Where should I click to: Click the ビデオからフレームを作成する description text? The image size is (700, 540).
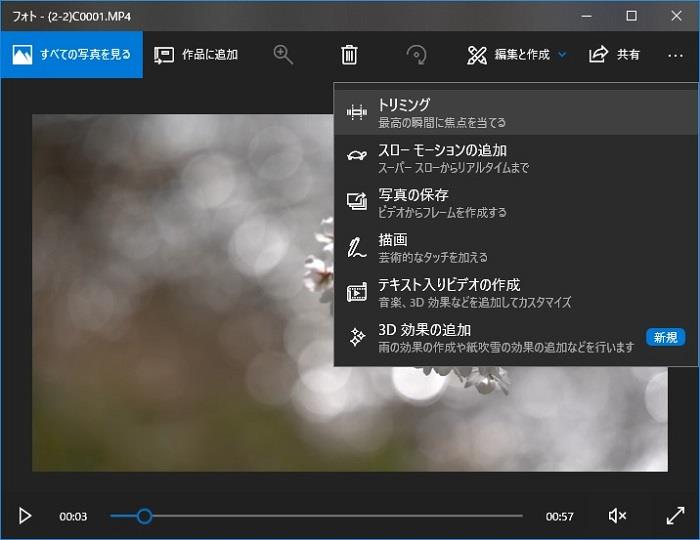pyautogui.click(x=442, y=212)
